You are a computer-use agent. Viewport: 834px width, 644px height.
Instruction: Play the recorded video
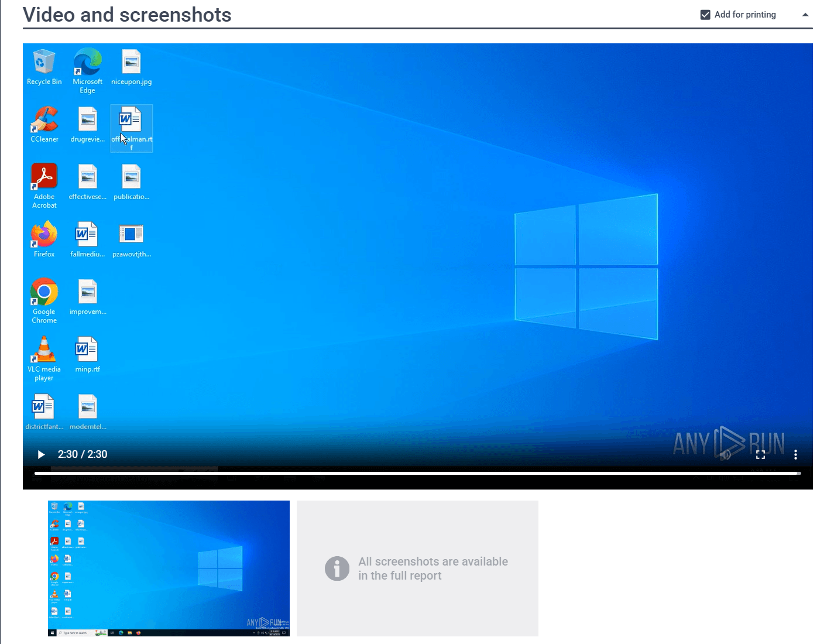coord(41,454)
